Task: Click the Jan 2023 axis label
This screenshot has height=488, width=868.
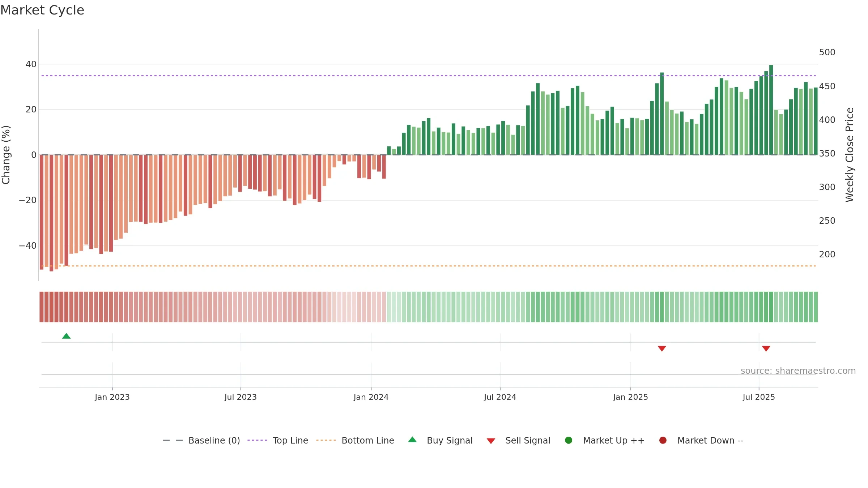Action: (x=112, y=397)
